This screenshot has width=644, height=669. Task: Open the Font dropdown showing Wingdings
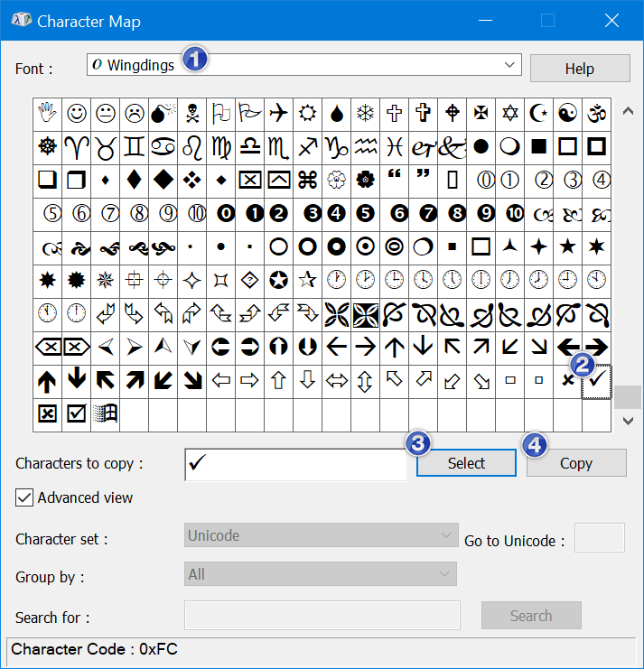tap(303, 65)
